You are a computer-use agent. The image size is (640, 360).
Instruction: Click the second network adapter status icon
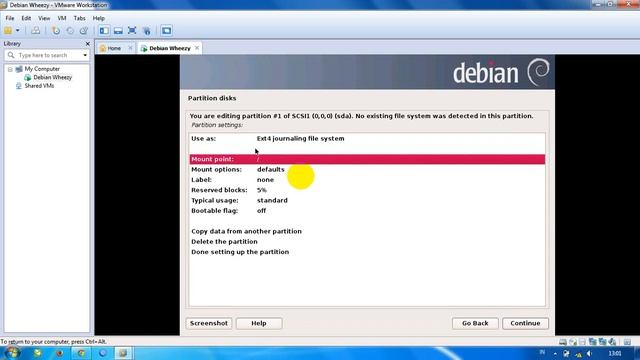[x=602, y=342]
